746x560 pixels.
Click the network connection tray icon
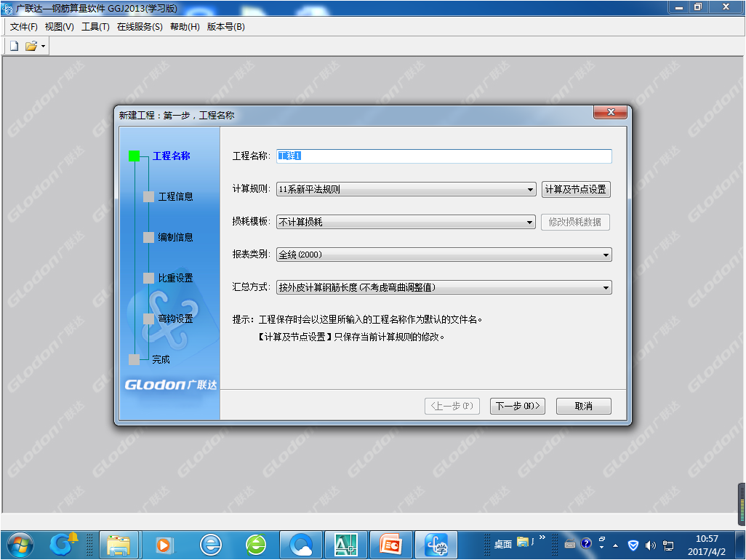668,545
